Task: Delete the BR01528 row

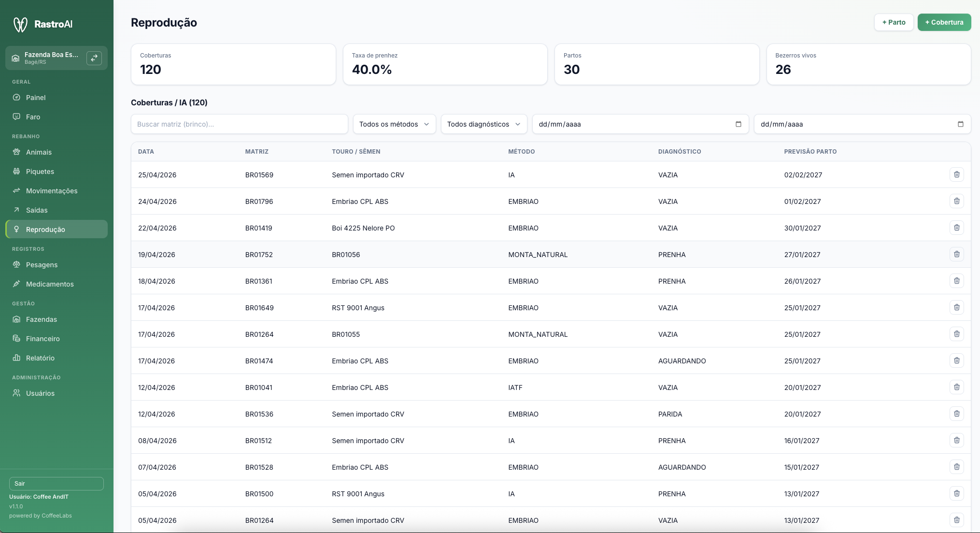Action: click(x=956, y=467)
